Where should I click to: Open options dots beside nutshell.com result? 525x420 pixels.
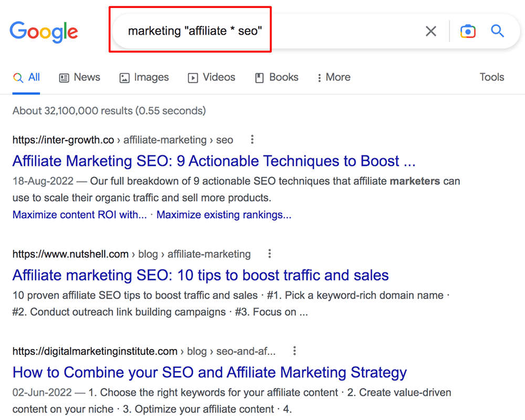point(269,254)
